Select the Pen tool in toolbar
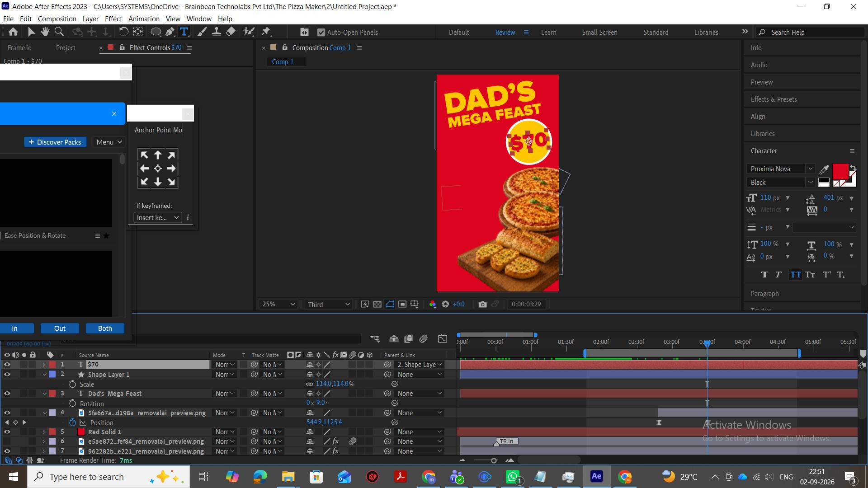Viewport: 868px width, 488px height. point(170,32)
